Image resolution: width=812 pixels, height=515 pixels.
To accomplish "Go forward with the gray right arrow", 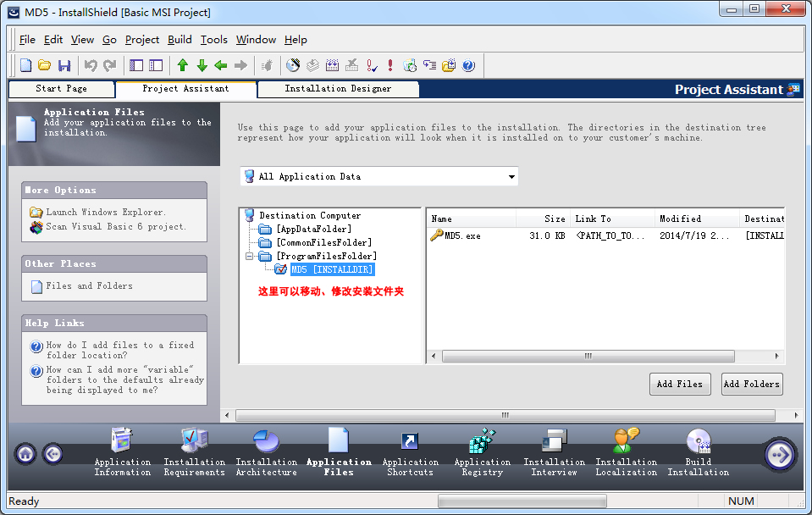I will 240,65.
